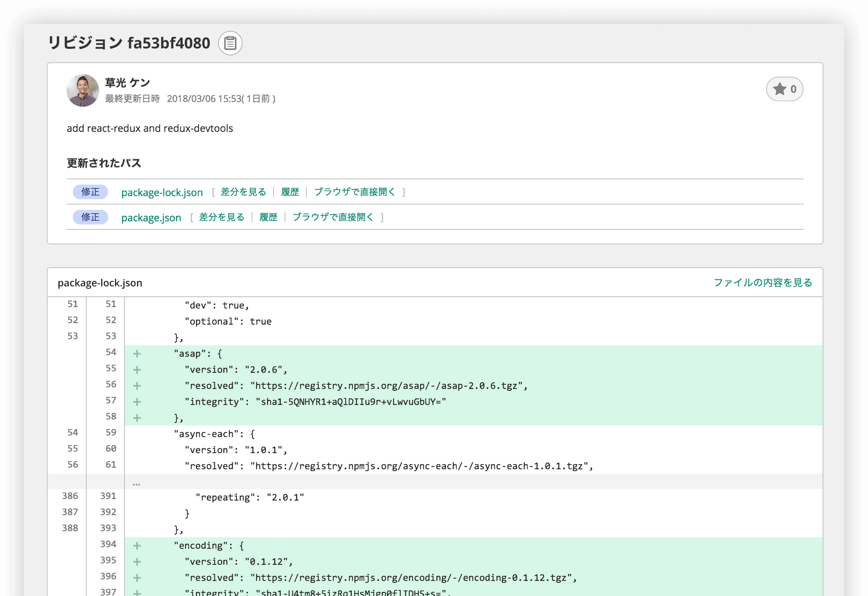Open package.json directly in browser

(x=333, y=217)
